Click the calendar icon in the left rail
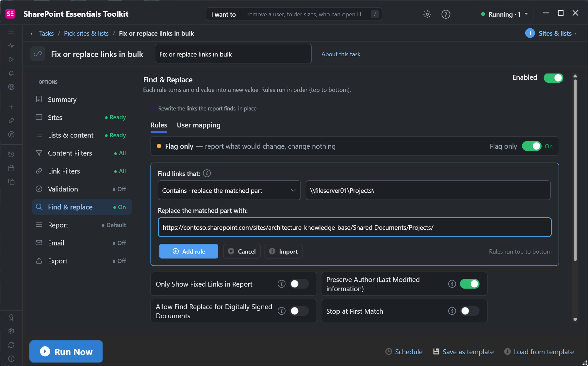The image size is (588, 366). [11, 168]
